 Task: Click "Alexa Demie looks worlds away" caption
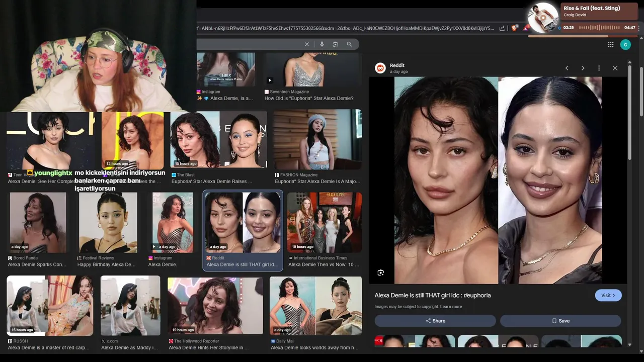pos(314,347)
